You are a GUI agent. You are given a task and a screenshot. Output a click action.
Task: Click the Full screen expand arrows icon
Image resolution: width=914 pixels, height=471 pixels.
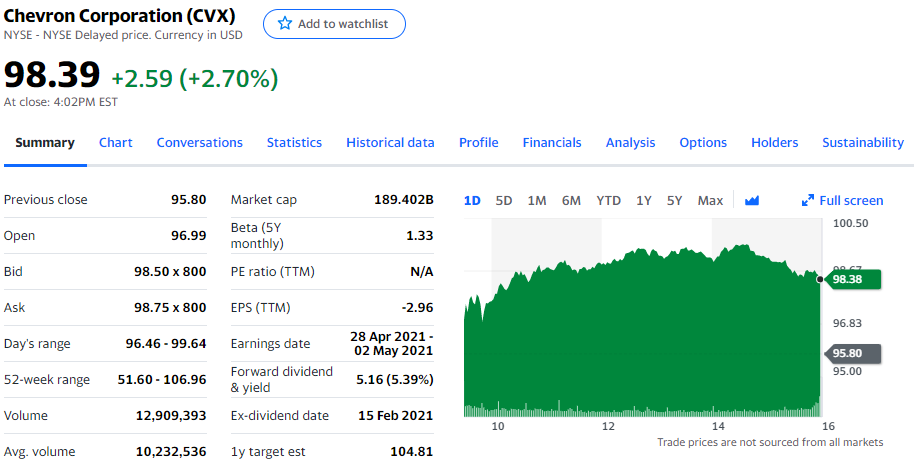point(807,201)
